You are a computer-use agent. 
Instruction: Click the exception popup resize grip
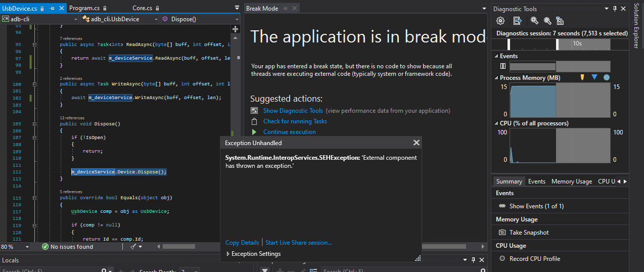(x=418, y=258)
